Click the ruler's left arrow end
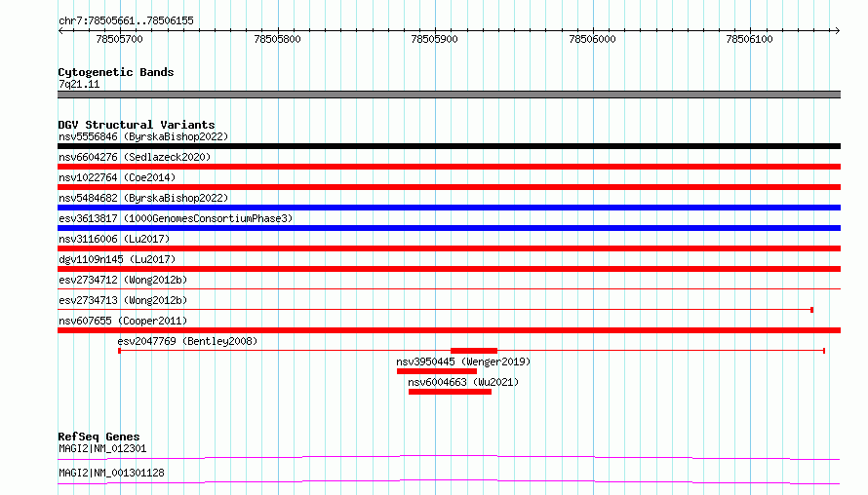Image resolution: width=868 pixels, height=495 pixels. pyautogui.click(x=60, y=31)
